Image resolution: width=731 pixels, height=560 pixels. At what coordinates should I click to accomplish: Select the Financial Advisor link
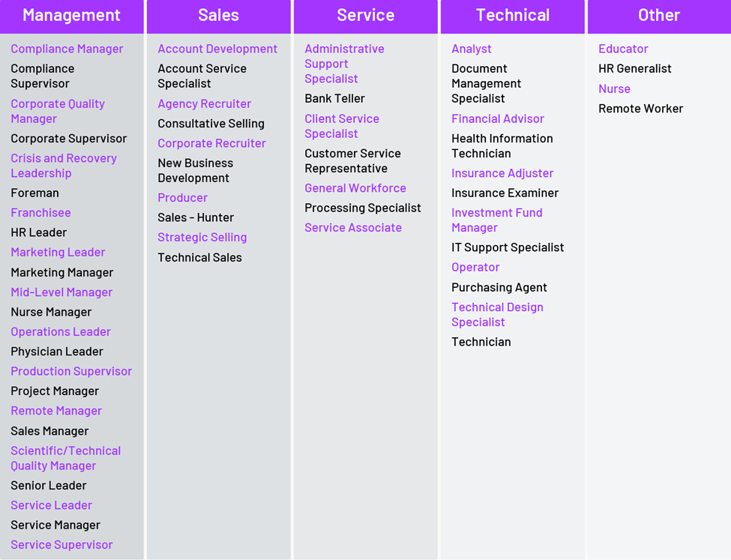[x=498, y=118]
